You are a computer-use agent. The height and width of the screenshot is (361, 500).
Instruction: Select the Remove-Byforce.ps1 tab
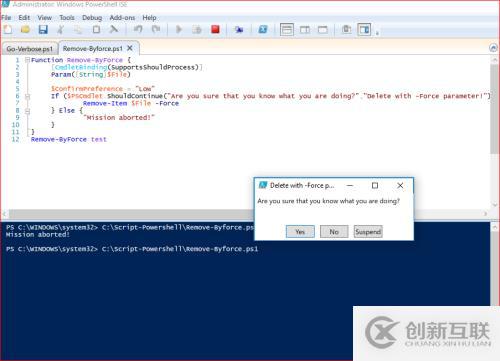click(93, 49)
